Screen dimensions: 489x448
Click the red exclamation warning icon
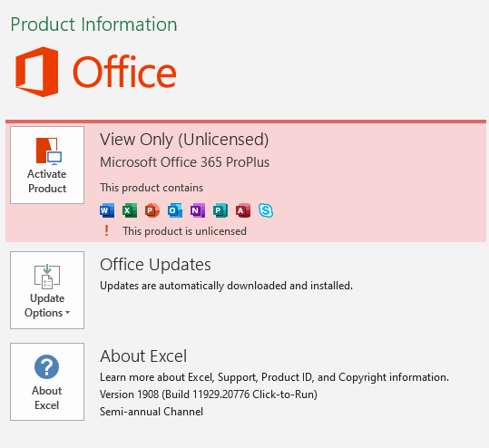pyautogui.click(x=107, y=230)
